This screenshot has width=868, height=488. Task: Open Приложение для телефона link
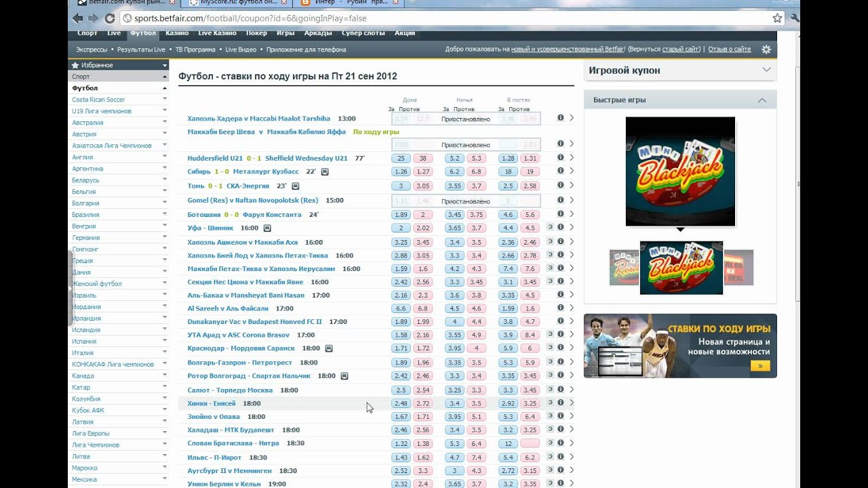tap(306, 49)
